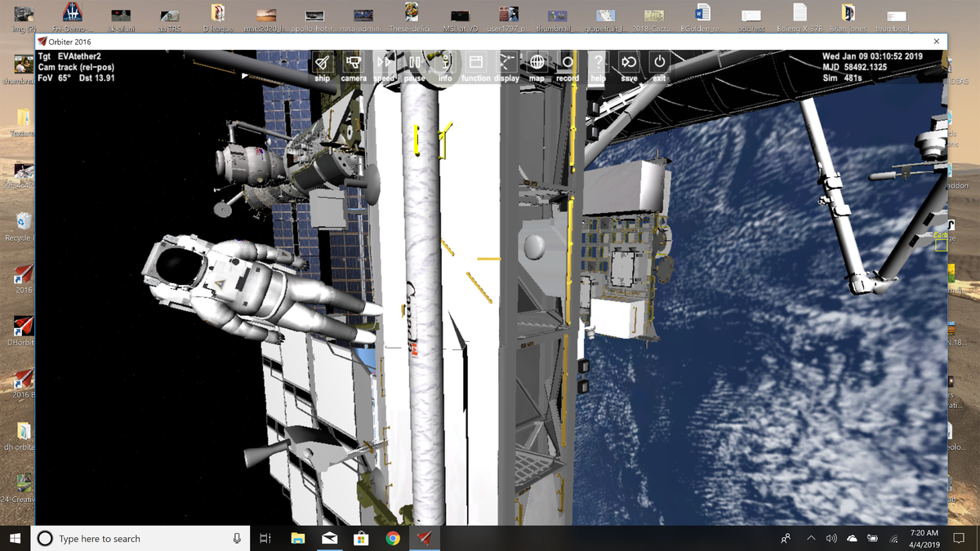Click the Sim 481s time readout

842,78
